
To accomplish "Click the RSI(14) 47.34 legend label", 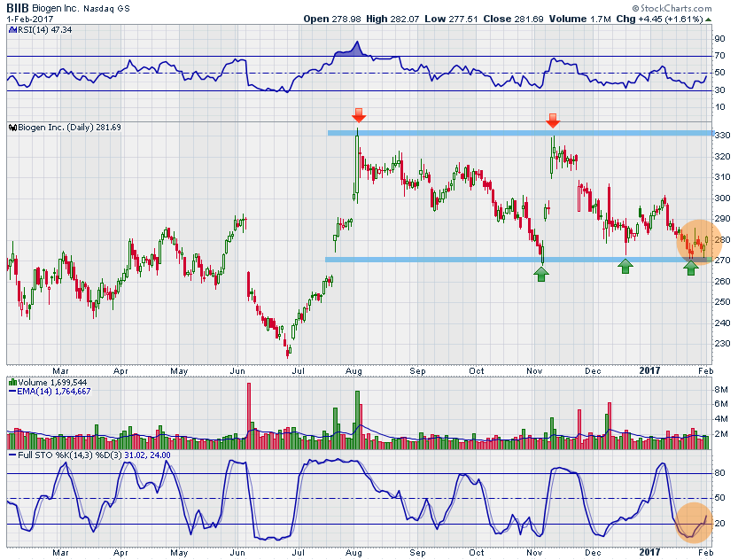I will [44, 29].
